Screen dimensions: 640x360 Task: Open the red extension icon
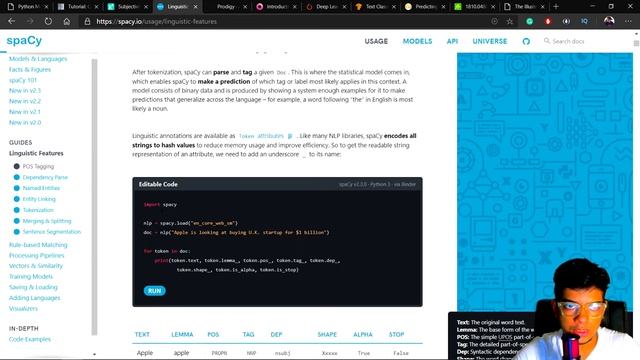(548, 21)
